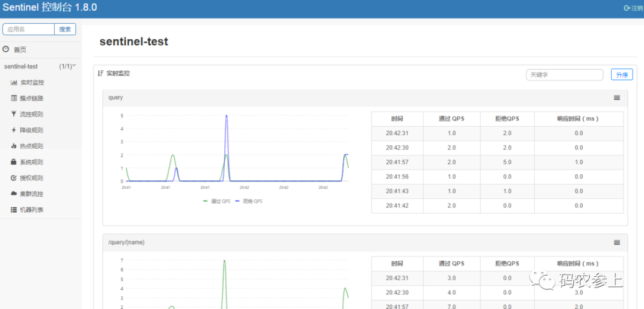Screen dimensions: 644x309
Task: Open 实时监控 in the sidebar
Action: point(32,82)
